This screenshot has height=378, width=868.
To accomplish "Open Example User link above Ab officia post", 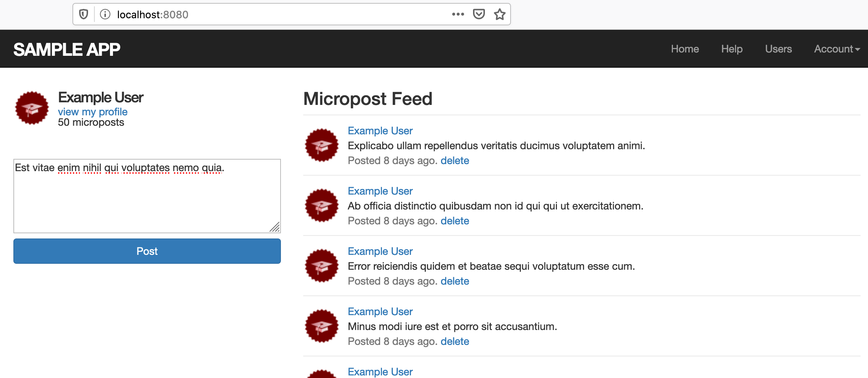I will point(380,191).
